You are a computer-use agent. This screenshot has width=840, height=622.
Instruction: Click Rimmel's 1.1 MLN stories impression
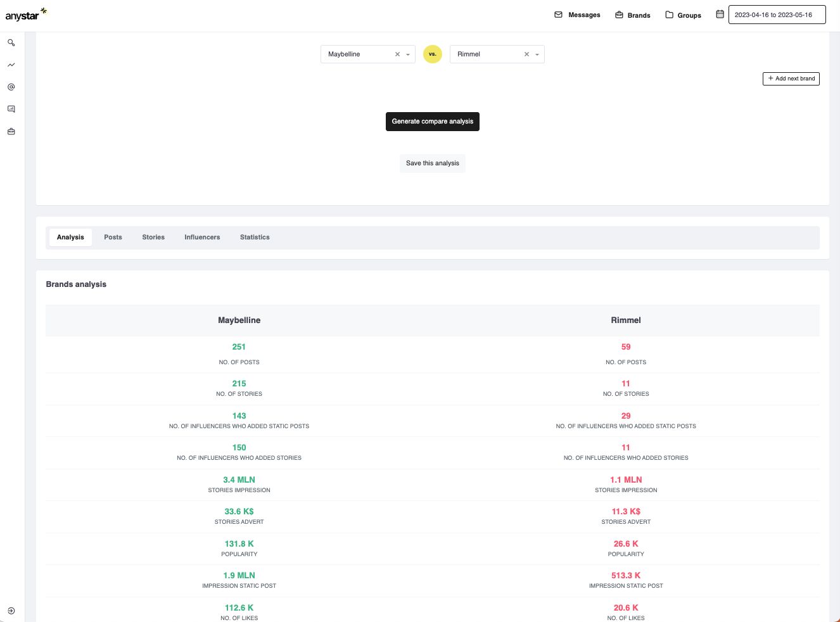coord(626,480)
